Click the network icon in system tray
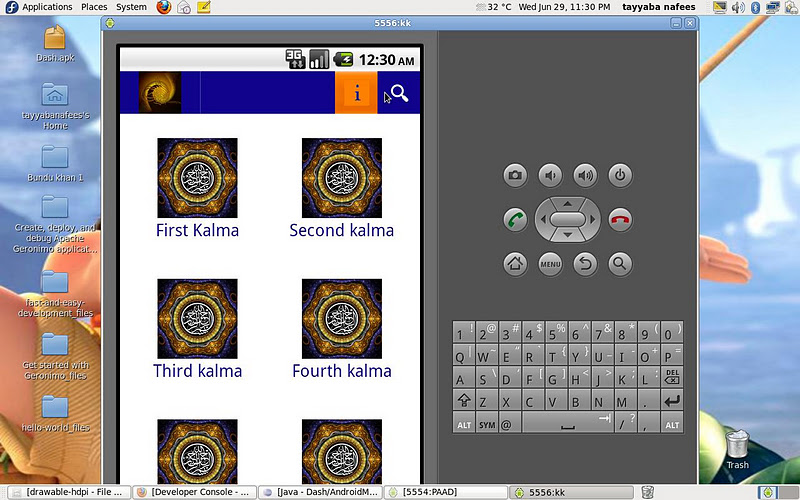Image resolution: width=800 pixels, height=500 pixels. point(772,7)
